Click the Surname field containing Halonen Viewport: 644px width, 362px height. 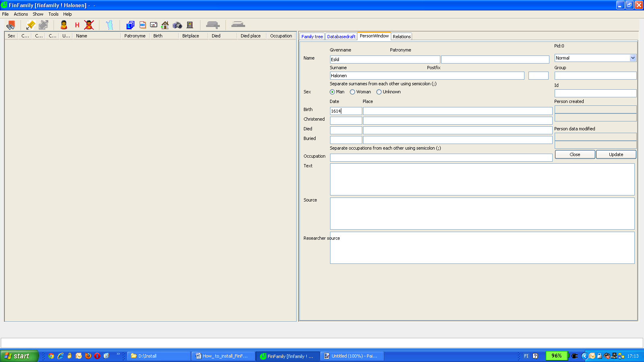pos(427,76)
